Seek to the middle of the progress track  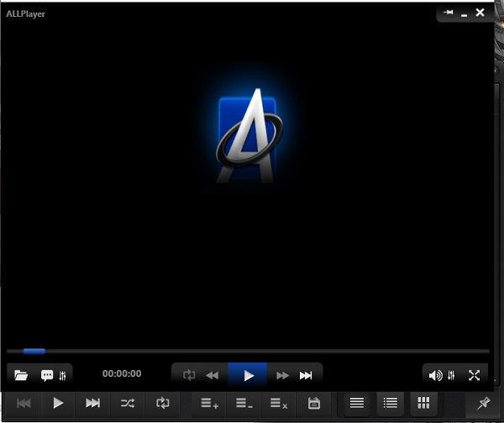coord(248,352)
